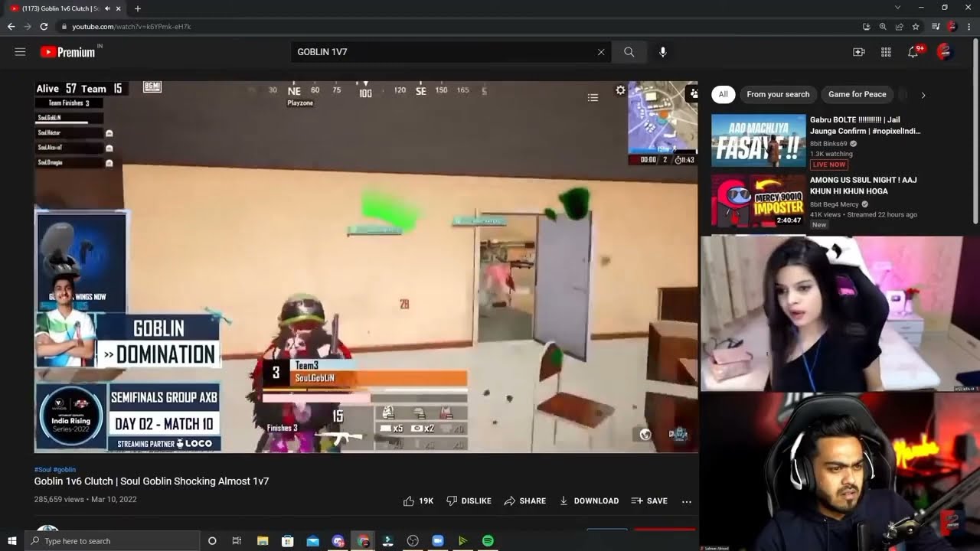This screenshot has height=551, width=980.
Task: Click the browser Back arrow
Action: 11,27
